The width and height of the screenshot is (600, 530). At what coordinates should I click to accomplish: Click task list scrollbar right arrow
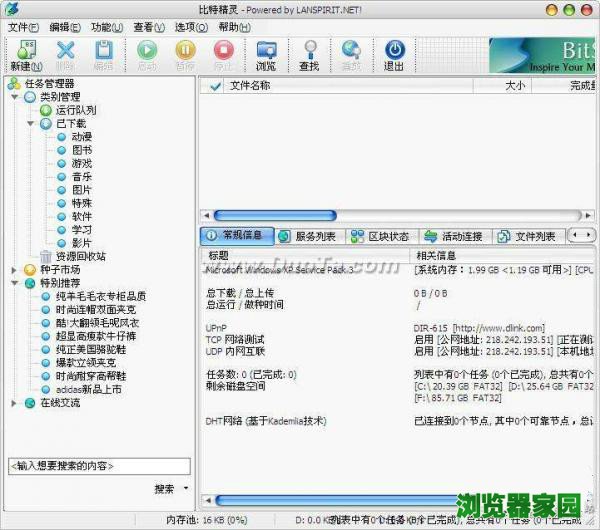[x=589, y=215]
